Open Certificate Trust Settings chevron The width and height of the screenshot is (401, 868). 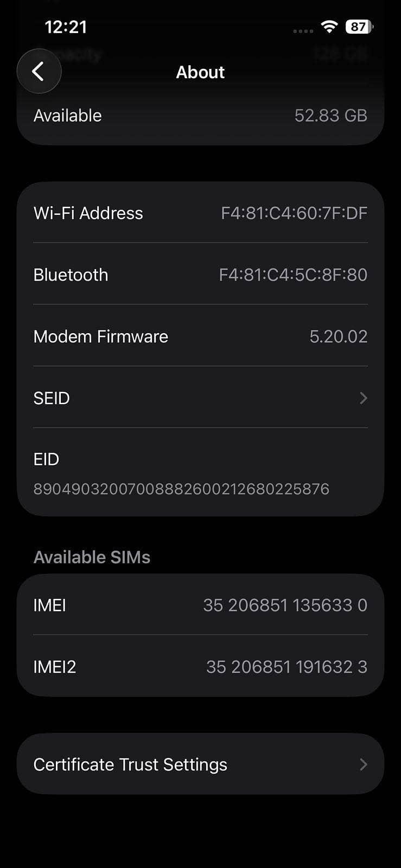[363, 764]
